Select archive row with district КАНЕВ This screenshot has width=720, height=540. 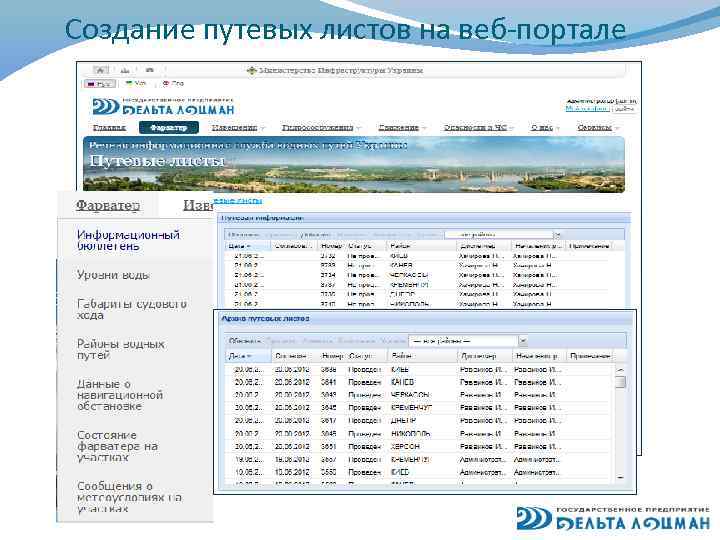tap(420, 382)
